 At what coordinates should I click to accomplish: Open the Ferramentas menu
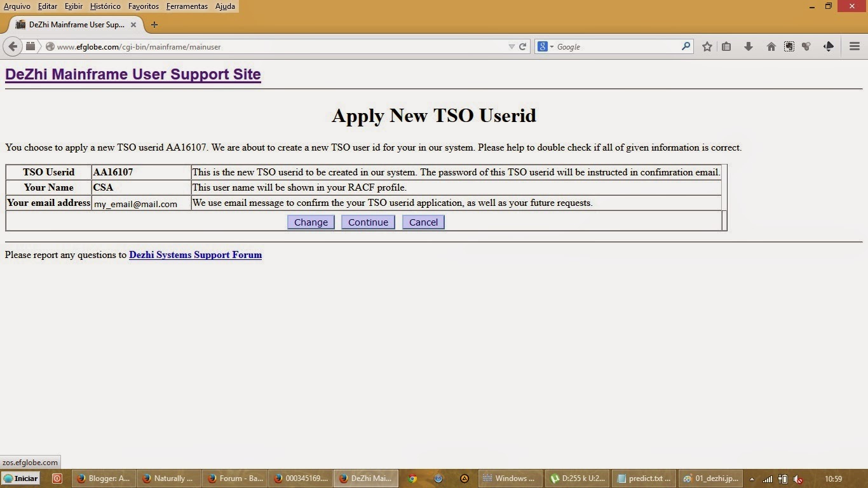coord(187,6)
